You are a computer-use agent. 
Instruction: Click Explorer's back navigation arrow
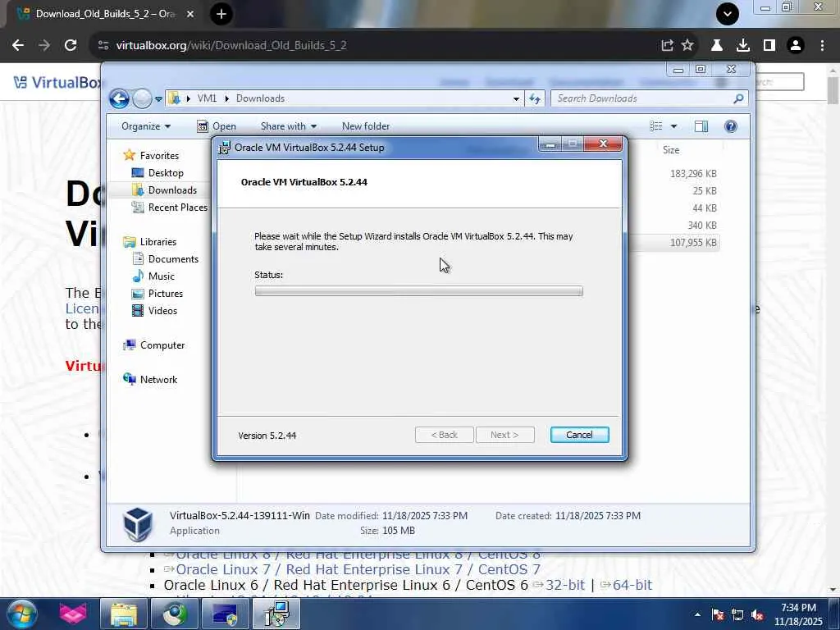pyautogui.click(x=120, y=98)
